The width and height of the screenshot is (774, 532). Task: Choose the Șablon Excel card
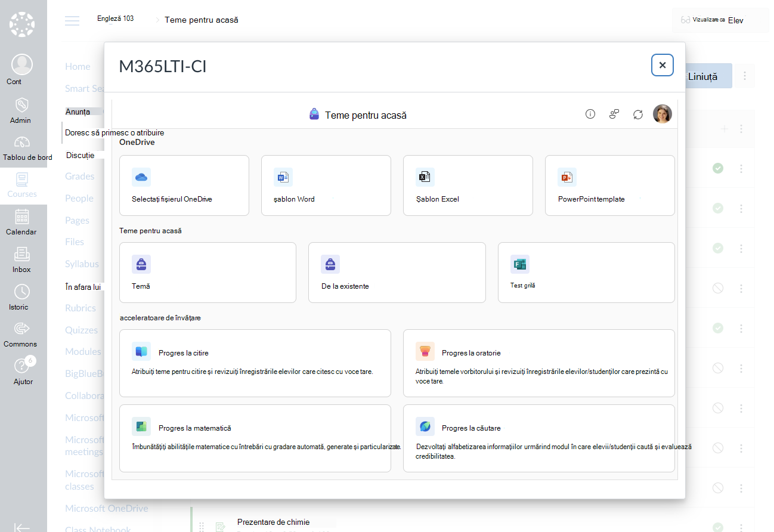click(x=468, y=185)
